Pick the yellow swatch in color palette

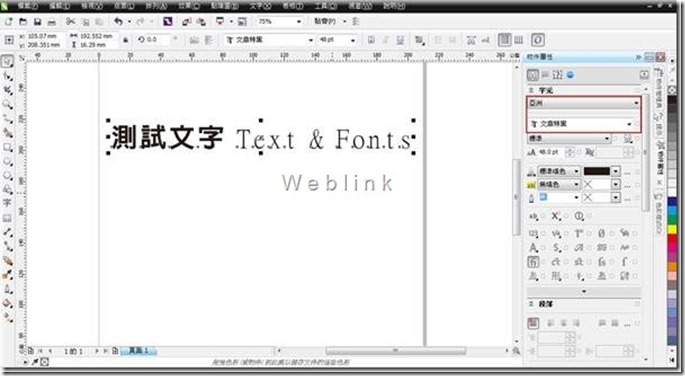[x=672, y=229]
